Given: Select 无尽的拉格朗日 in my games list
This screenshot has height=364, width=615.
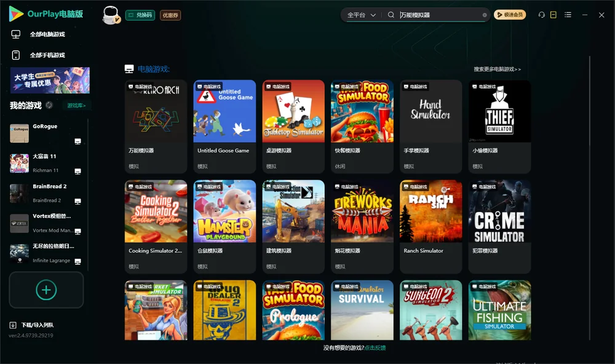Looking at the screenshot, I should 48,253.
